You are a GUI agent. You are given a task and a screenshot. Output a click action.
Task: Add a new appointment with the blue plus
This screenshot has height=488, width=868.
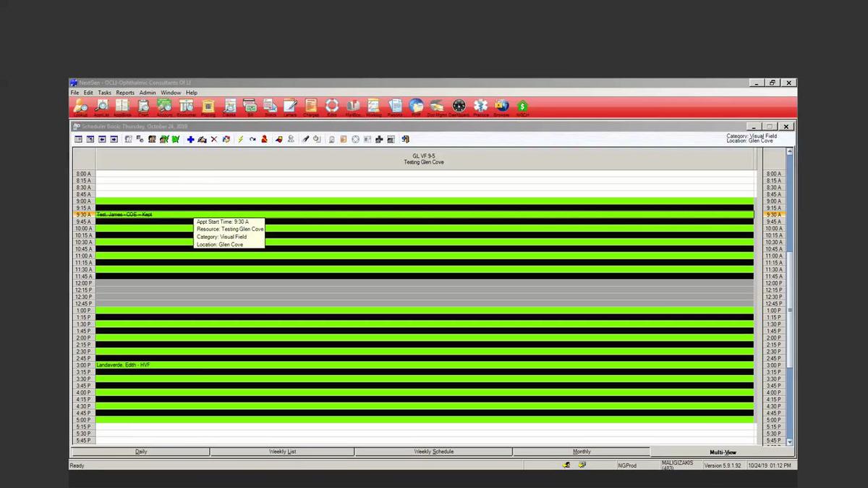tap(190, 139)
